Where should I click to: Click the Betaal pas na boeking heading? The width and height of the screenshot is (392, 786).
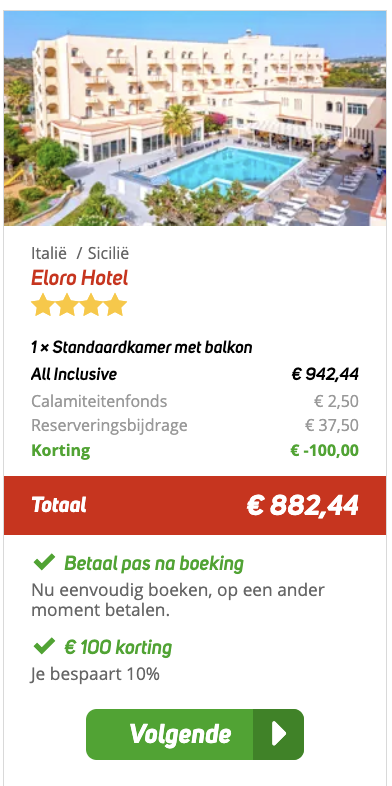pos(154,564)
